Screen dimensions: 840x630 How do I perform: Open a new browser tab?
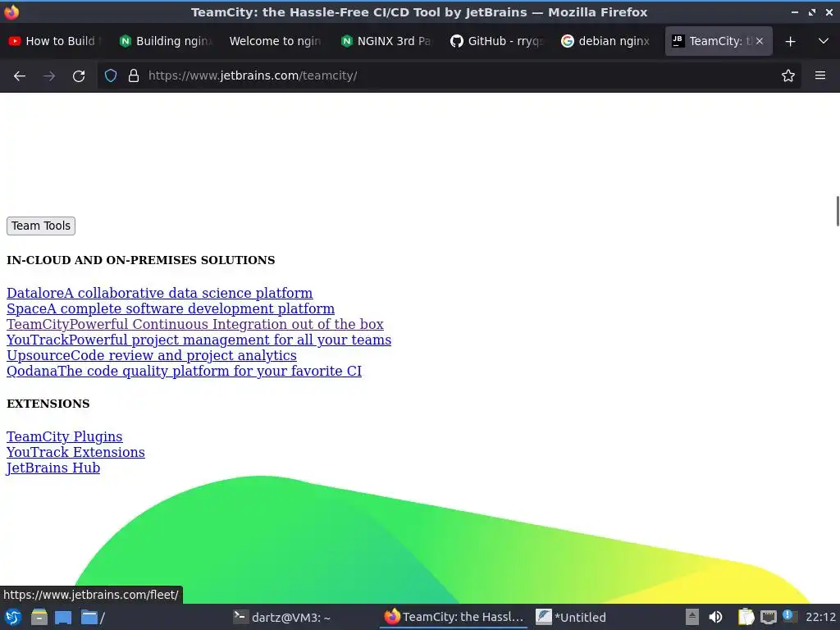(790, 41)
